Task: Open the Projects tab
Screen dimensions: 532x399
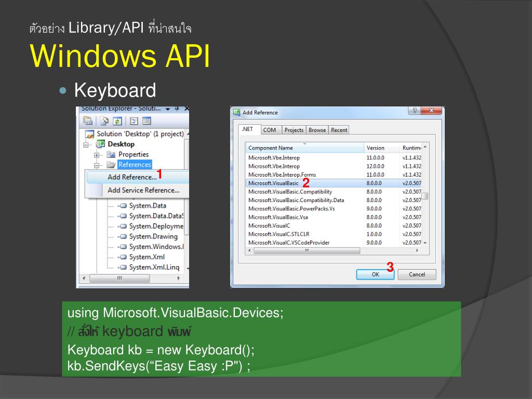Action: tap(294, 130)
